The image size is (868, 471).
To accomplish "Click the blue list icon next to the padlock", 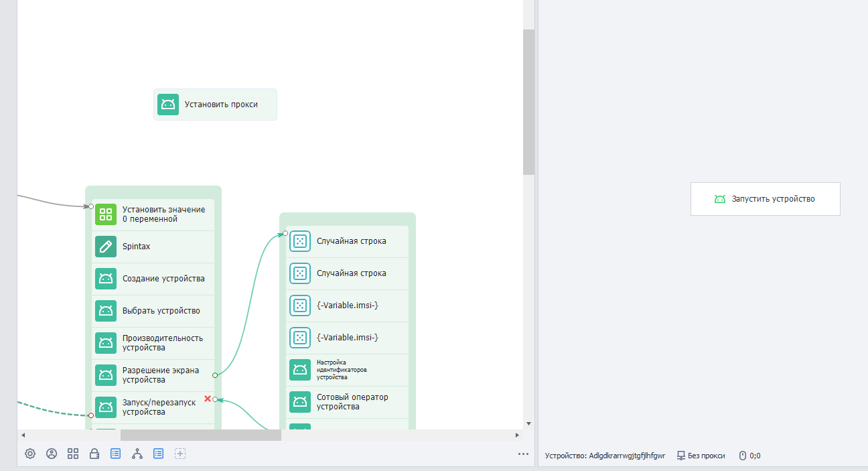I will point(116,454).
